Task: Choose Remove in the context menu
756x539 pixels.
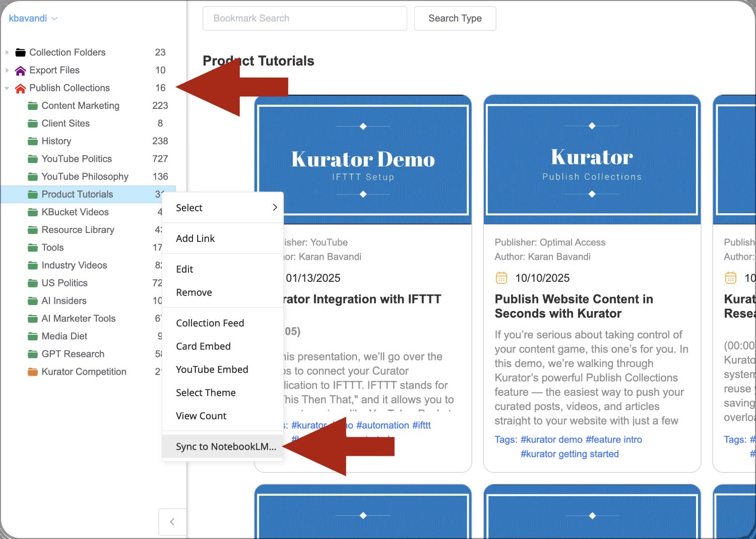Action: 223,292
